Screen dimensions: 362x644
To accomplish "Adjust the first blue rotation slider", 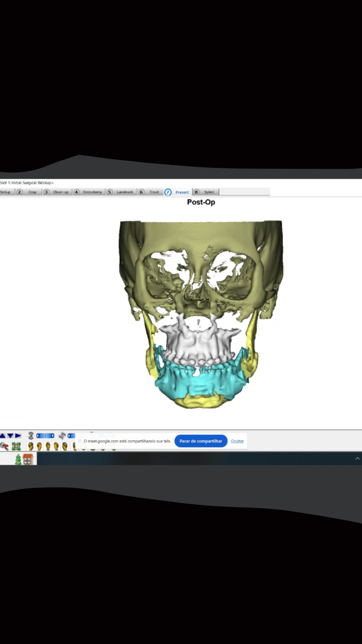I will click(x=45, y=436).
